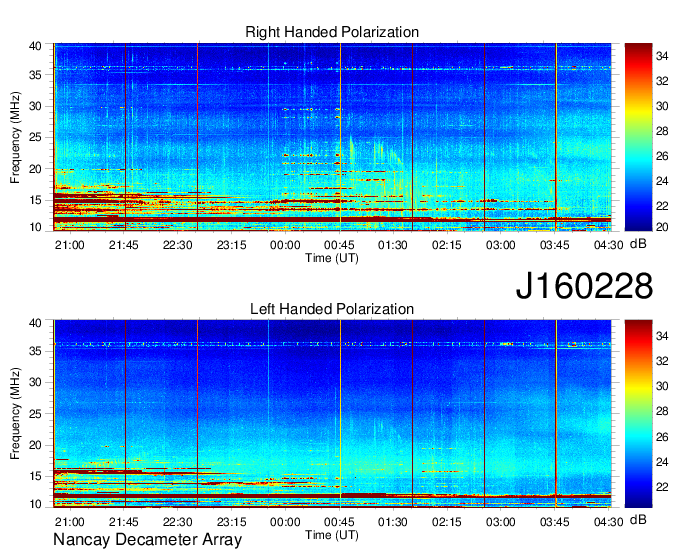
Task: Click the 21:45 time tick of Right Handed plot
Action: coord(124,245)
